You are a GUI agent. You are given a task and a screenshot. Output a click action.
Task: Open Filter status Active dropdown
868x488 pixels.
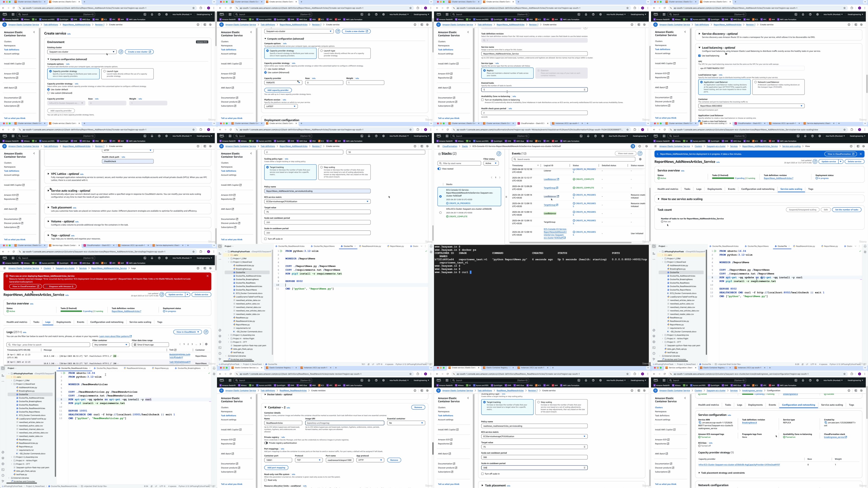[491, 163]
